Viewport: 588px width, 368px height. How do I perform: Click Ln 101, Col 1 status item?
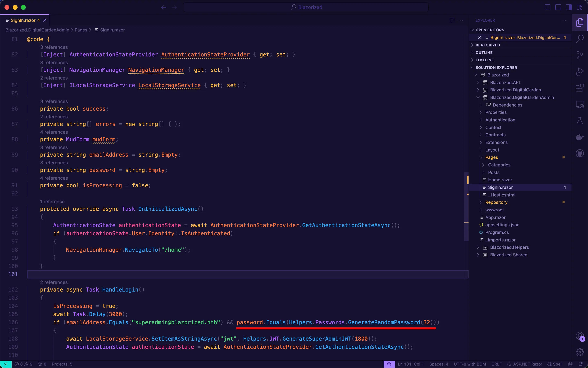click(x=411, y=364)
